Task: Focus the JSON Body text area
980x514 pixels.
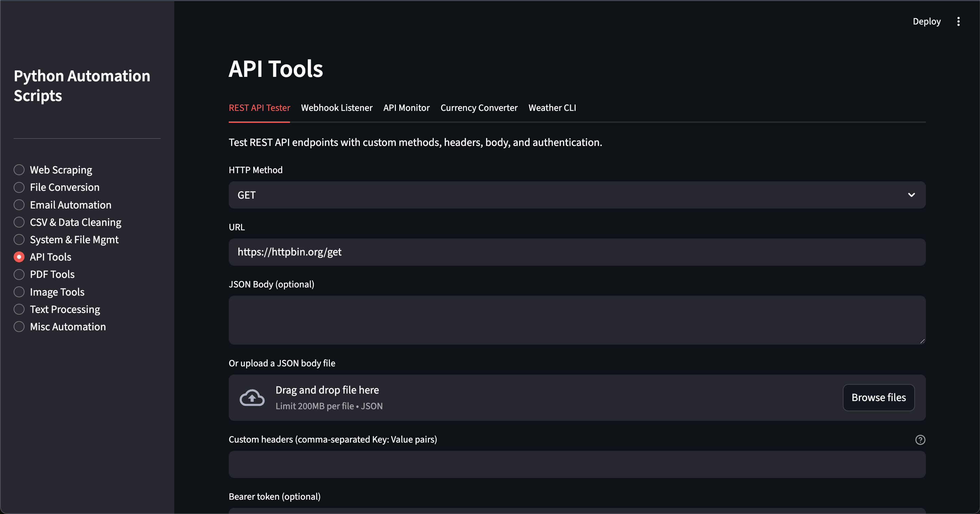Action: click(577, 320)
